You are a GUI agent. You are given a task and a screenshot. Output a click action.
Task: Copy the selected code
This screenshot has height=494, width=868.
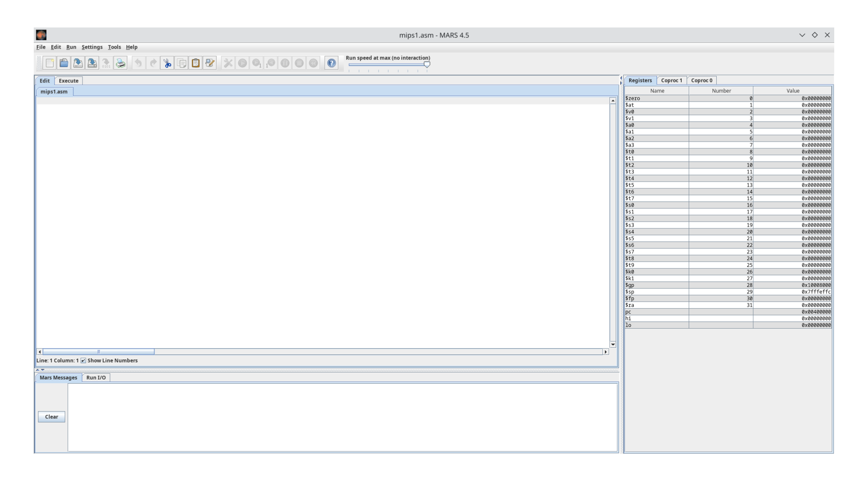tap(181, 63)
